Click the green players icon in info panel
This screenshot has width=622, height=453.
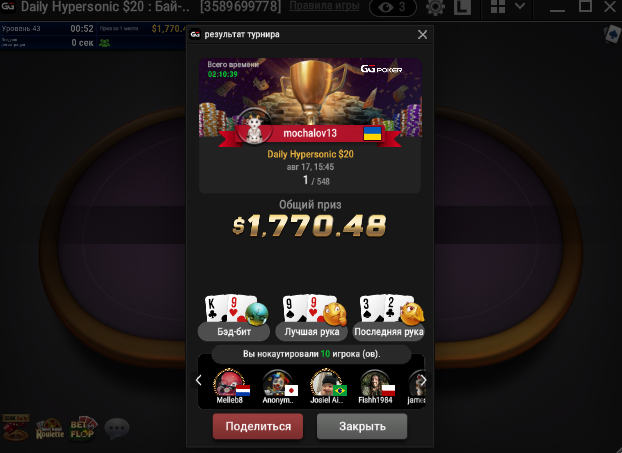click(x=104, y=42)
